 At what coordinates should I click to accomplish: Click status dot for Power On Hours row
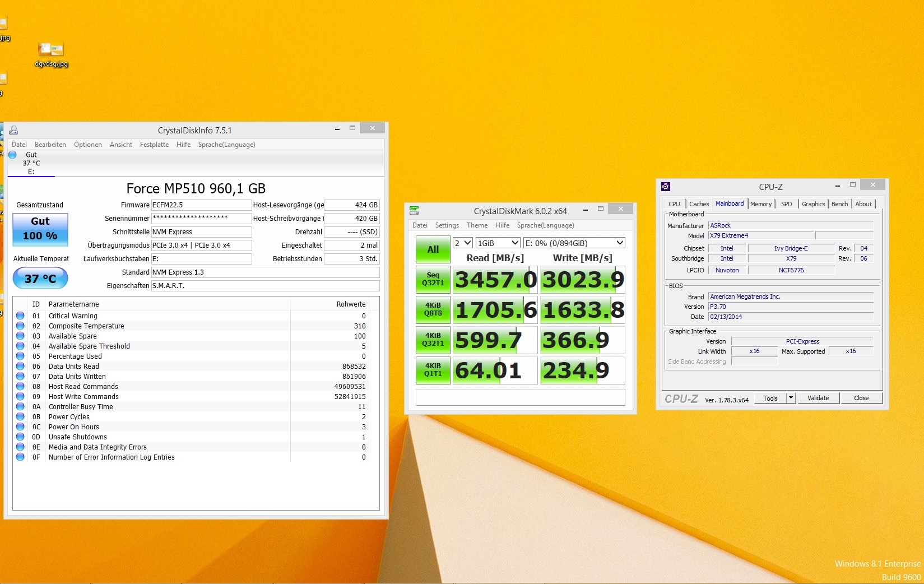point(20,427)
